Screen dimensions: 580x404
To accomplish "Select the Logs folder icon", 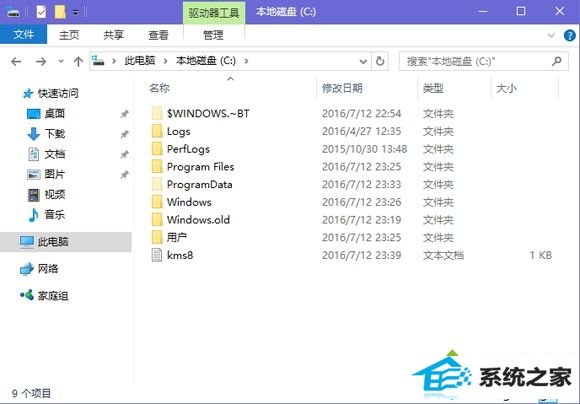I will click(x=157, y=131).
